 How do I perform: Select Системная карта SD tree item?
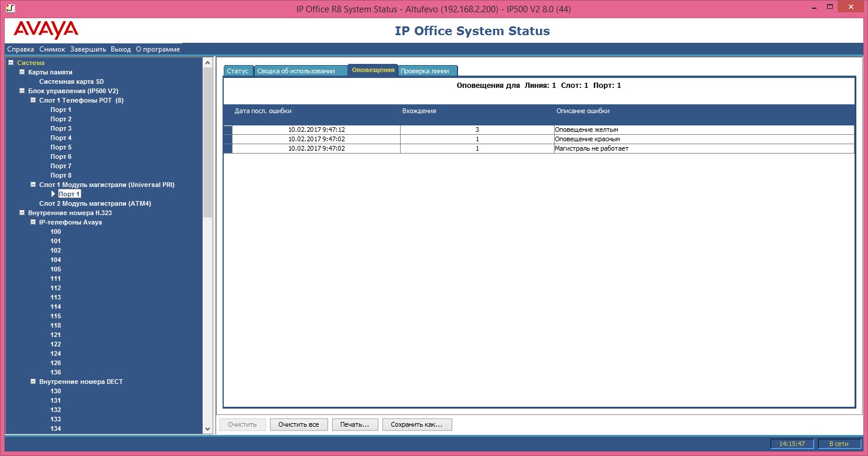pyautogui.click(x=71, y=81)
